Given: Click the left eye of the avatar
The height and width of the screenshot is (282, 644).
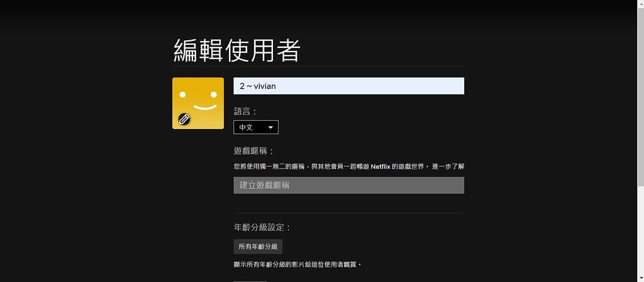Looking at the screenshot, I should [x=183, y=95].
